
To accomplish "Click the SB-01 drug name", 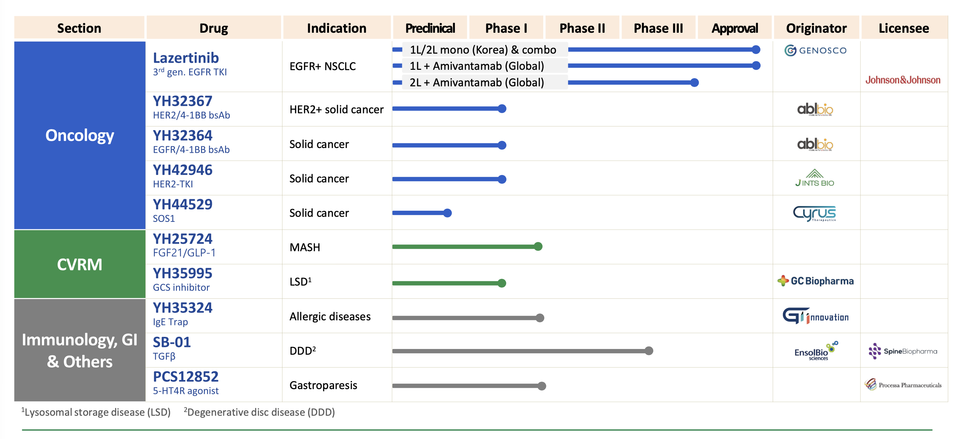I will click(171, 342).
